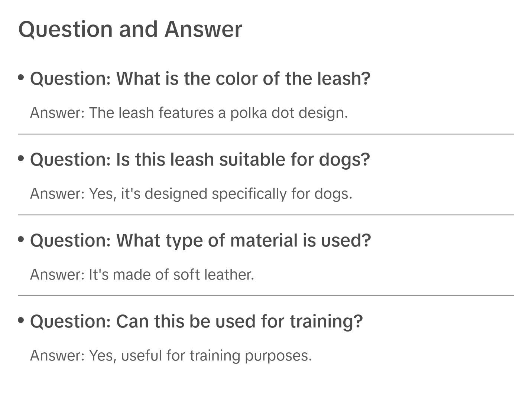
Task: Click the divider below the dogs answer
Action: click(x=266, y=215)
